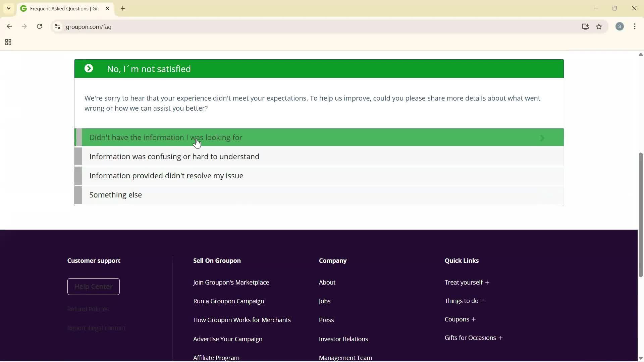Image resolution: width=644 pixels, height=362 pixels.
Task: Open Join Groupon's Marketplace link
Action: [x=231, y=283]
